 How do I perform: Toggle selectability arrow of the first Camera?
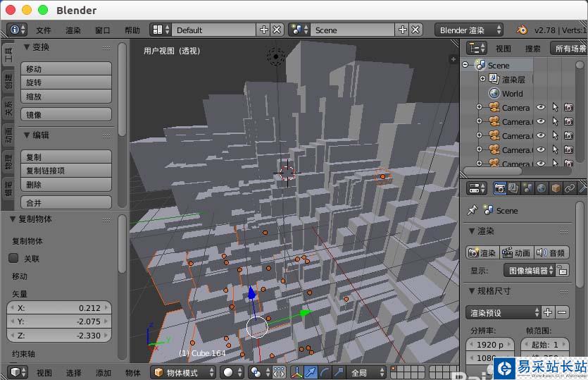pos(555,107)
